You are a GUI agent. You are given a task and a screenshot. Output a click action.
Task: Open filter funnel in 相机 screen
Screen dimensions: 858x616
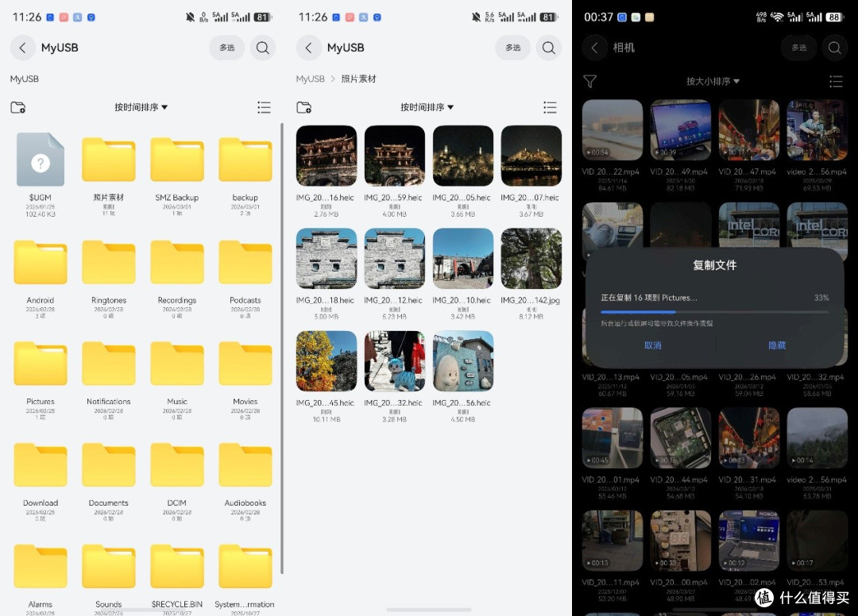point(589,82)
